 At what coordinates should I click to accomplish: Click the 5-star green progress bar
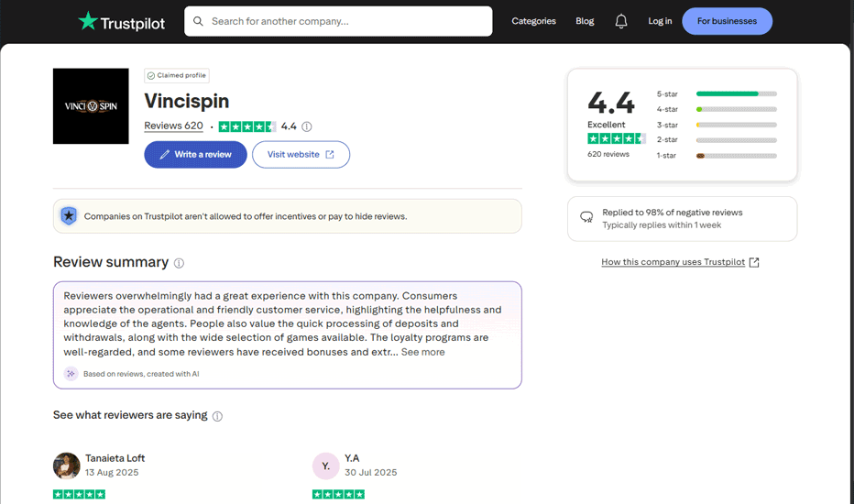737,93
